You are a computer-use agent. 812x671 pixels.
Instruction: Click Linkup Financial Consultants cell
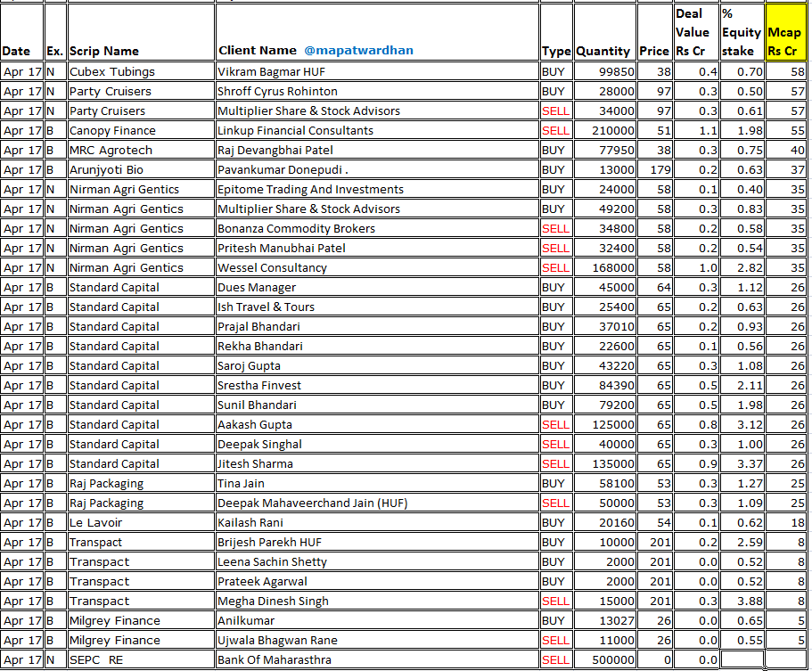[x=377, y=130]
